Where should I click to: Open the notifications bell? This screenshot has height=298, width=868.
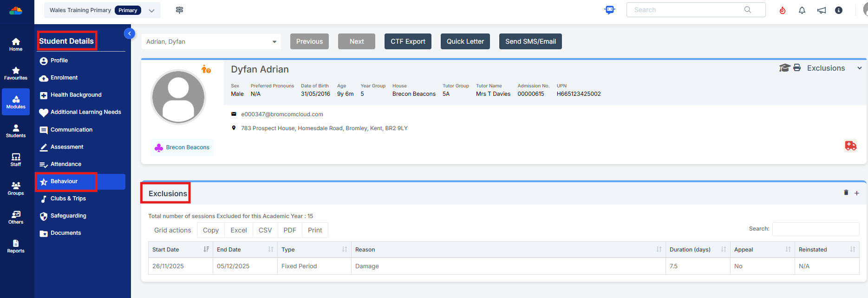click(802, 10)
